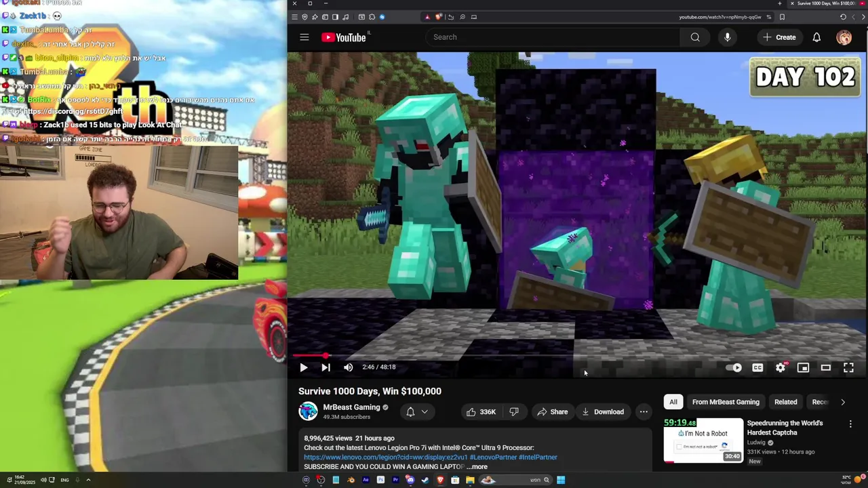
Task: Skip to the next video
Action: pos(325,367)
